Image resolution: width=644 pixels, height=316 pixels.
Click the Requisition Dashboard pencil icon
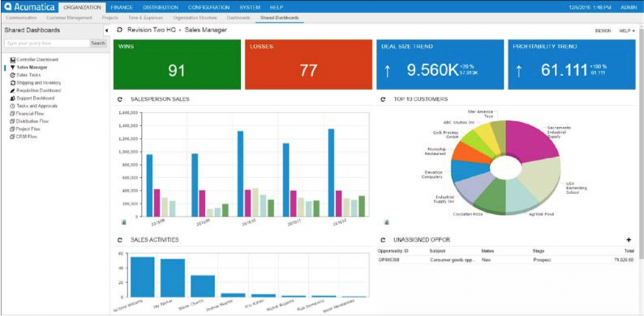(x=13, y=90)
